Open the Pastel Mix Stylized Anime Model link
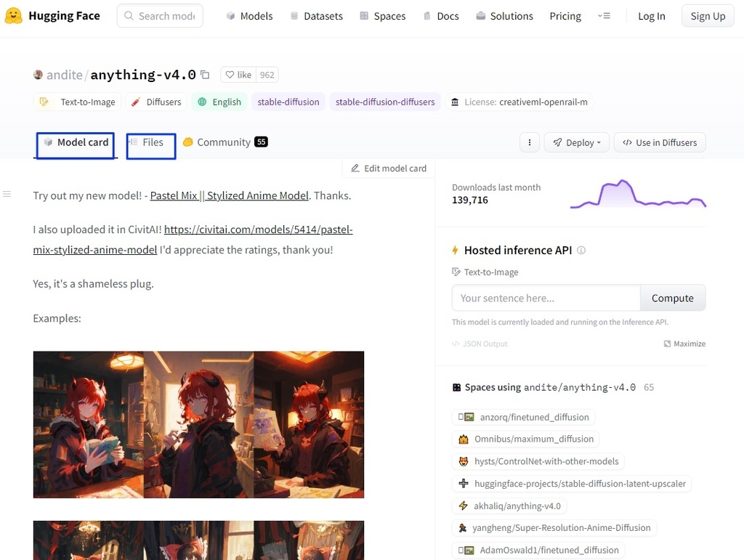 (x=229, y=195)
